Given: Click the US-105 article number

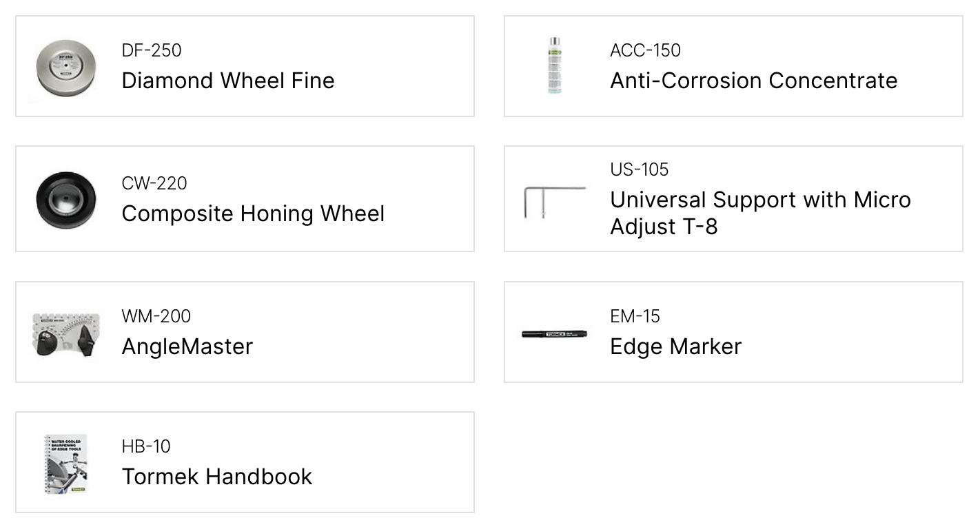Looking at the screenshot, I should pyautogui.click(x=639, y=169).
